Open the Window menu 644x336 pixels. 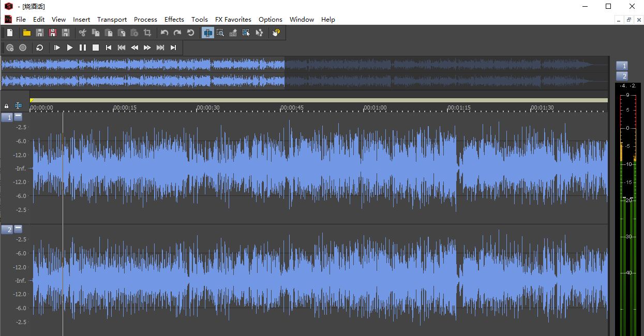(302, 19)
